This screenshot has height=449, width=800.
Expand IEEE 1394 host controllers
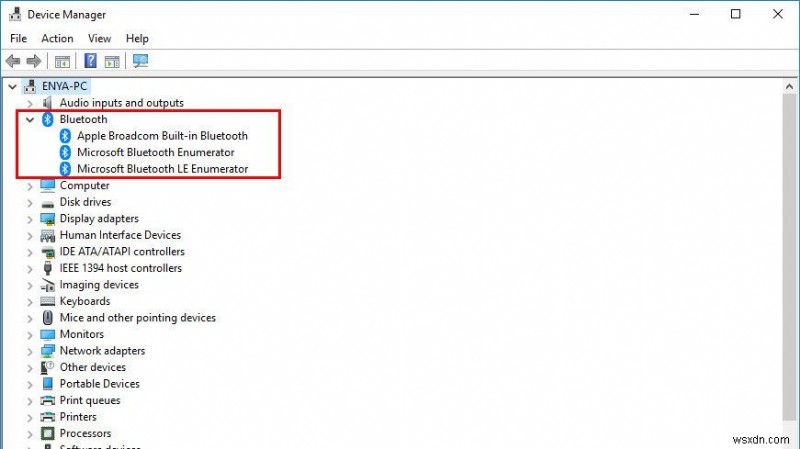(30, 269)
